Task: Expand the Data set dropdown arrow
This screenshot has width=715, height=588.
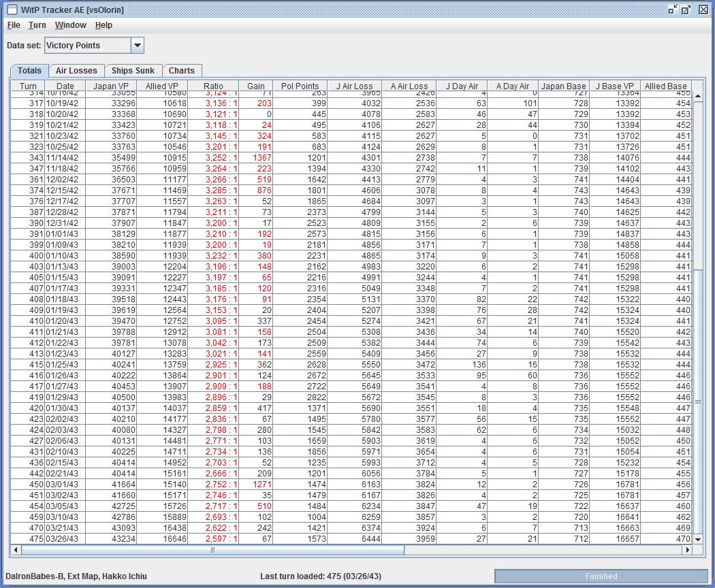Action: click(x=138, y=45)
